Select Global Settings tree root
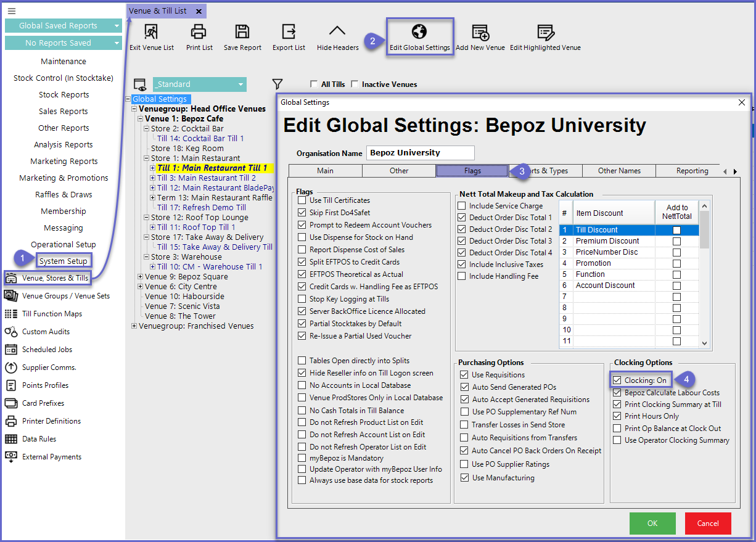Viewport: 756px width, 542px height. pos(160,99)
